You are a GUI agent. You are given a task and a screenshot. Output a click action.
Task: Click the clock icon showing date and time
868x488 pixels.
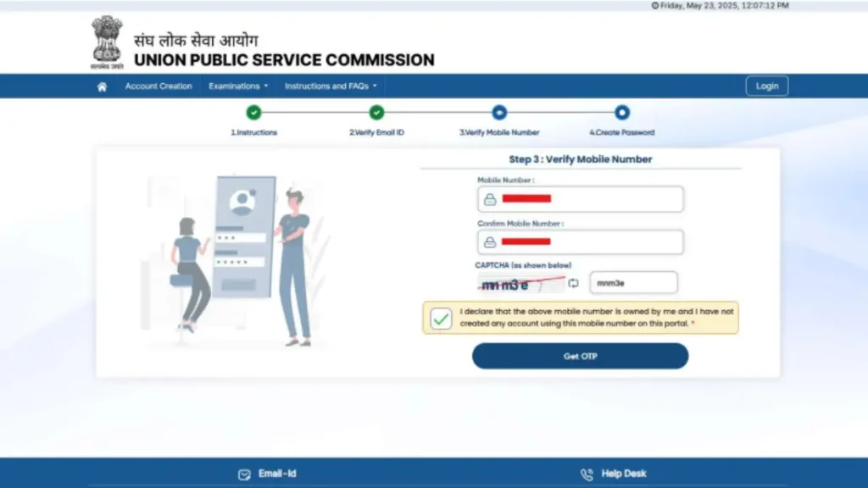tap(656, 5)
